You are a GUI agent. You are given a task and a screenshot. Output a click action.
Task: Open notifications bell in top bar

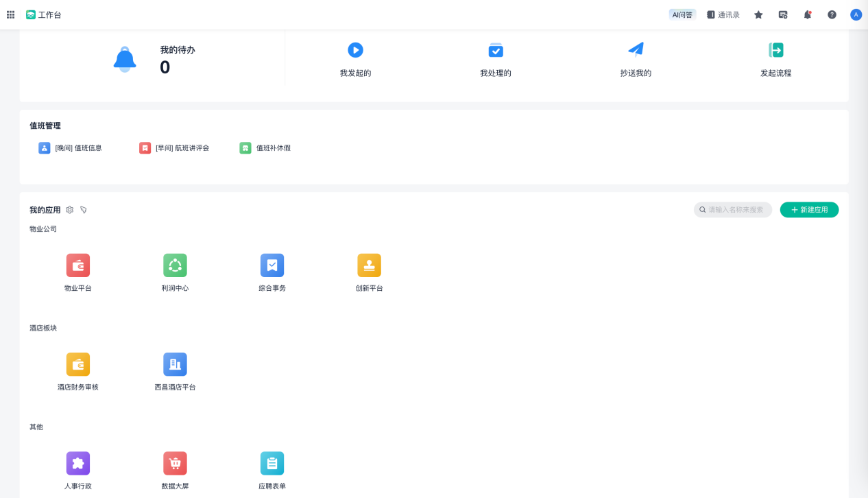[x=807, y=14]
